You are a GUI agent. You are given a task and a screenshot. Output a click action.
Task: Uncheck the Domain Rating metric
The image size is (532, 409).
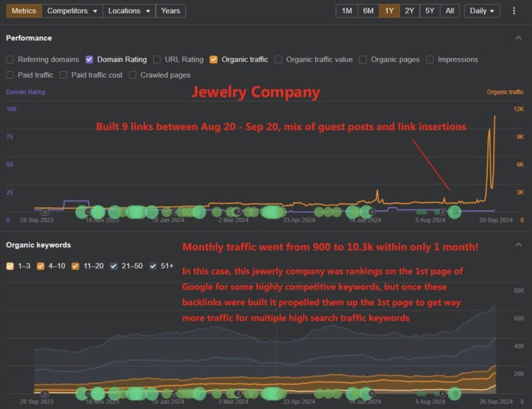tap(89, 59)
